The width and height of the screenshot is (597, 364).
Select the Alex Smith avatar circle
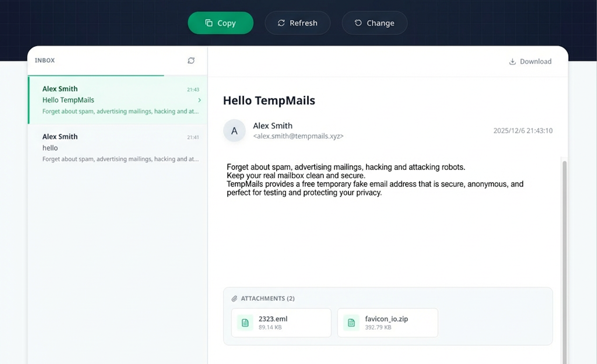pyautogui.click(x=234, y=131)
